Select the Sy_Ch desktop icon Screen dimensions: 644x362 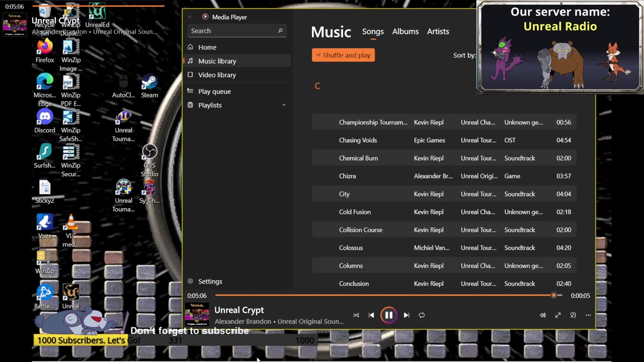149,191
